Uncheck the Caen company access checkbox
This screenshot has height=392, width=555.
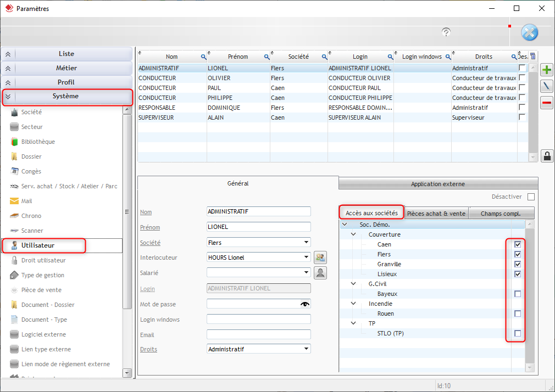[x=518, y=244]
